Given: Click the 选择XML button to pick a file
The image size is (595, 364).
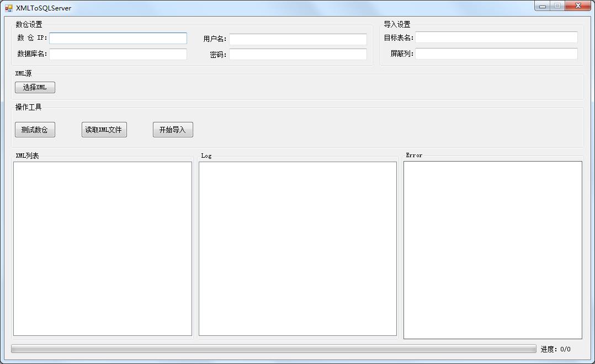Looking at the screenshot, I should 35,87.
